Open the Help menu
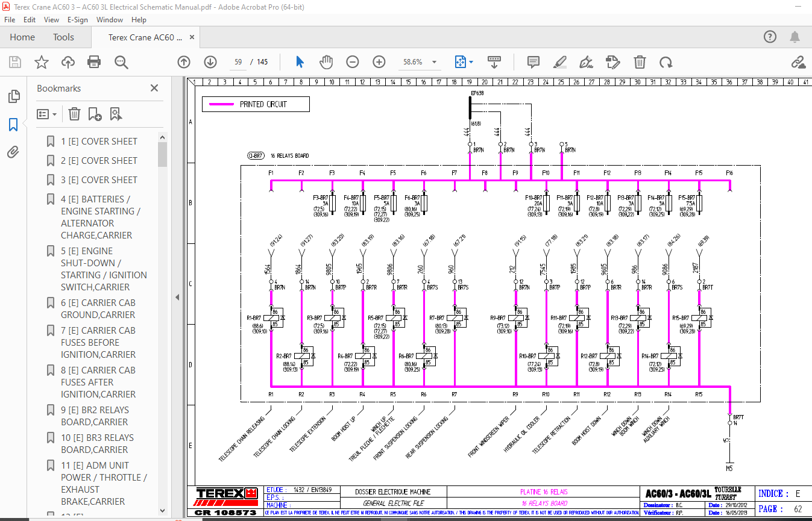 click(x=139, y=19)
